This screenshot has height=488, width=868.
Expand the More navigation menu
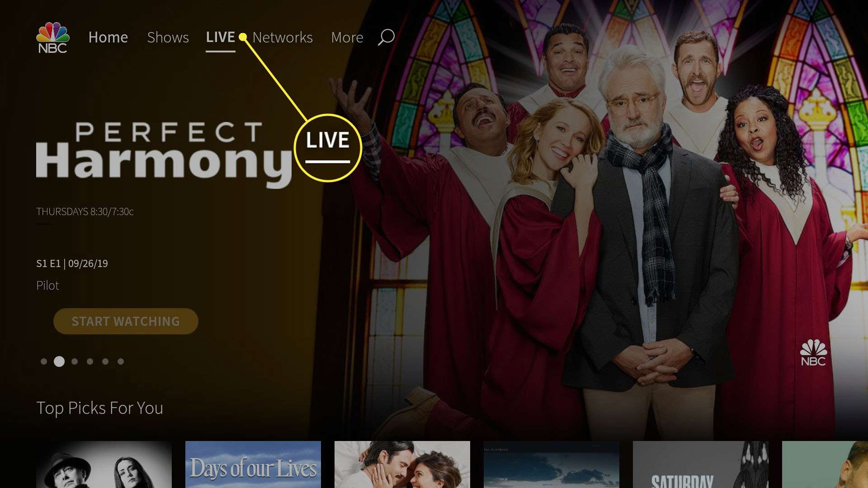pos(347,37)
